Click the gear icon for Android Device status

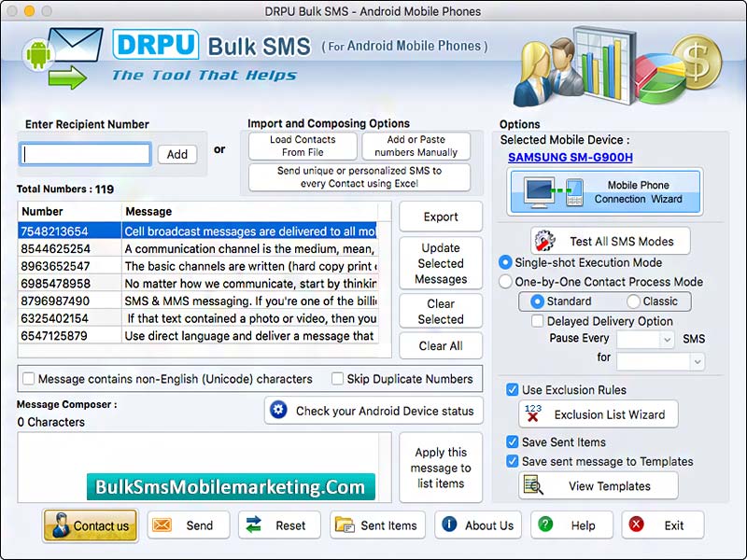pos(278,410)
